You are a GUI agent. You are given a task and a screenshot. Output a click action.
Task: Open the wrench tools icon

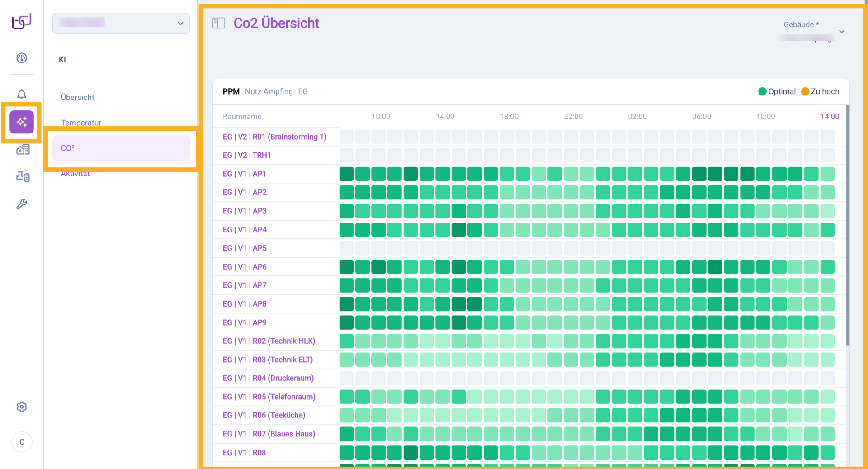[22, 204]
